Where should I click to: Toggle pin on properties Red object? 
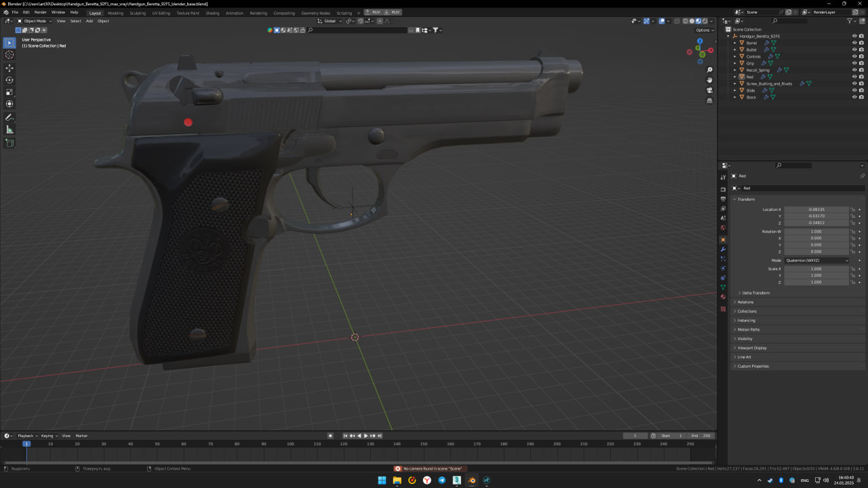click(x=862, y=176)
